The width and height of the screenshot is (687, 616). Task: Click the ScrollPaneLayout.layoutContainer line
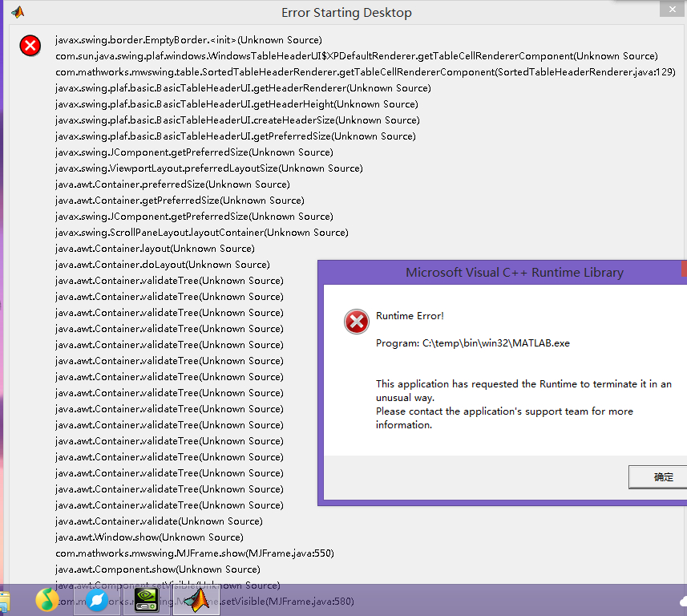201,233
